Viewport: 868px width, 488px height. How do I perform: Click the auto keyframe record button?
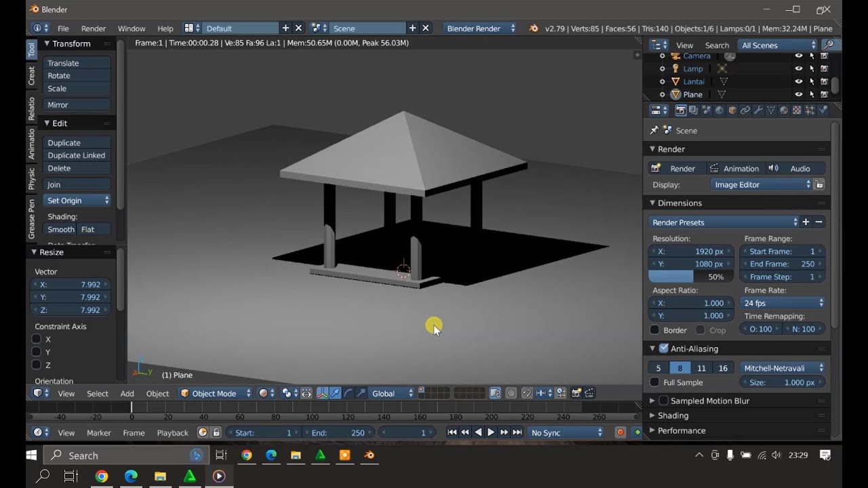(x=620, y=432)
